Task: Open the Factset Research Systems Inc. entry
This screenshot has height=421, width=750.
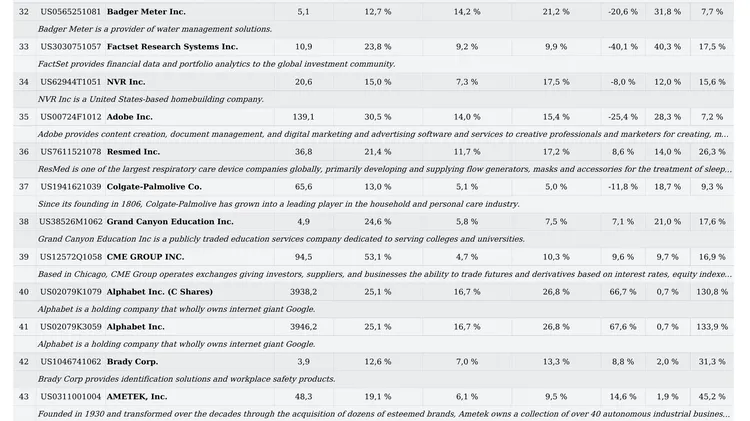Action: click(x=172, y=46)
